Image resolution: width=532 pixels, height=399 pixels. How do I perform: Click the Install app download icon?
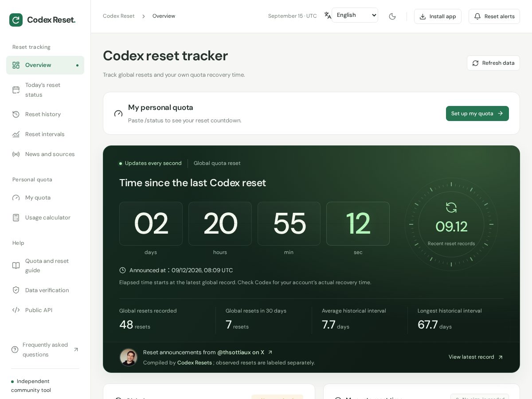[422, 16]
